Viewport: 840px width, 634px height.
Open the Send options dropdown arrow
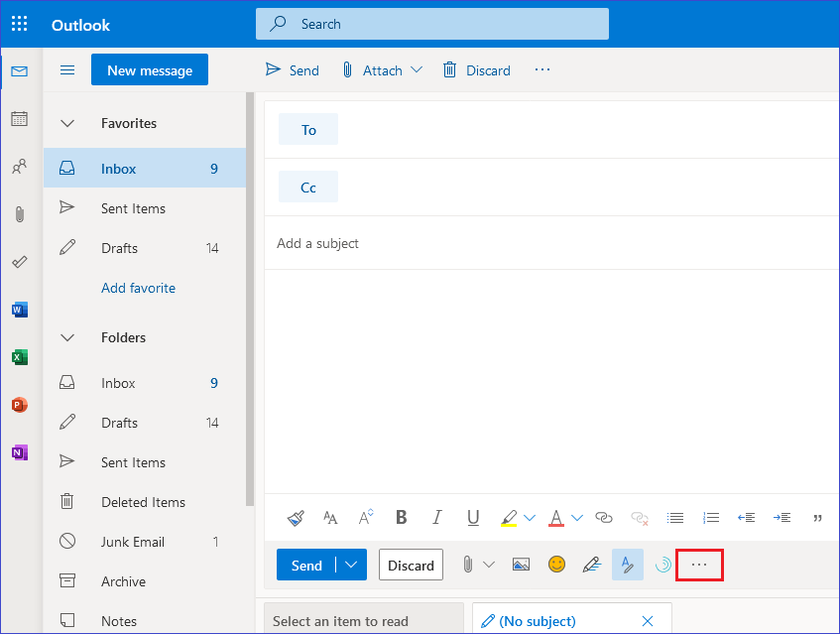351,565
